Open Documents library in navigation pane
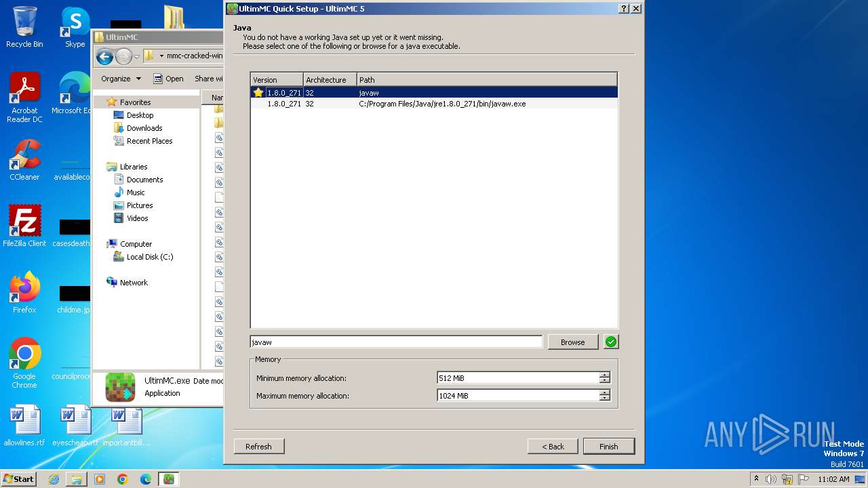 [144, 180]
